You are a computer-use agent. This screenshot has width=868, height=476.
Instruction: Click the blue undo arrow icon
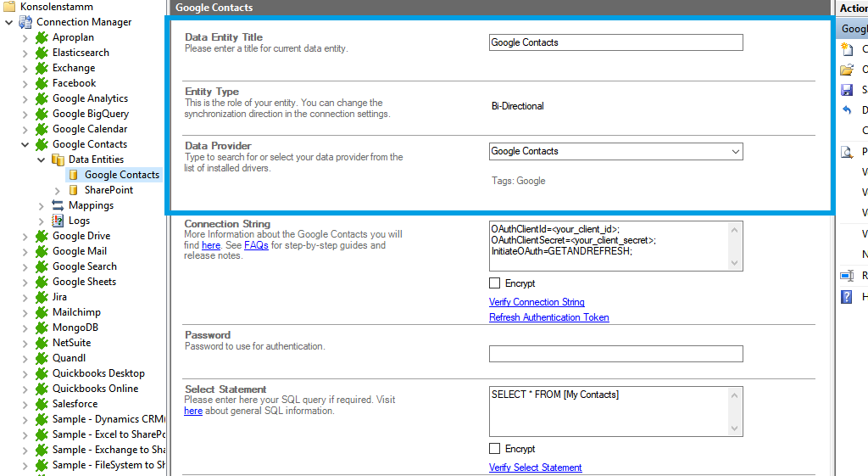[x=846, y=110]
